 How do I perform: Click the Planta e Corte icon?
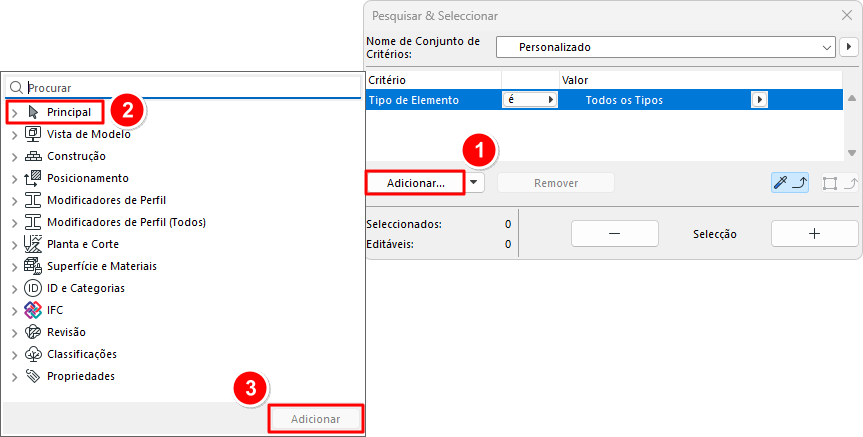33,244
